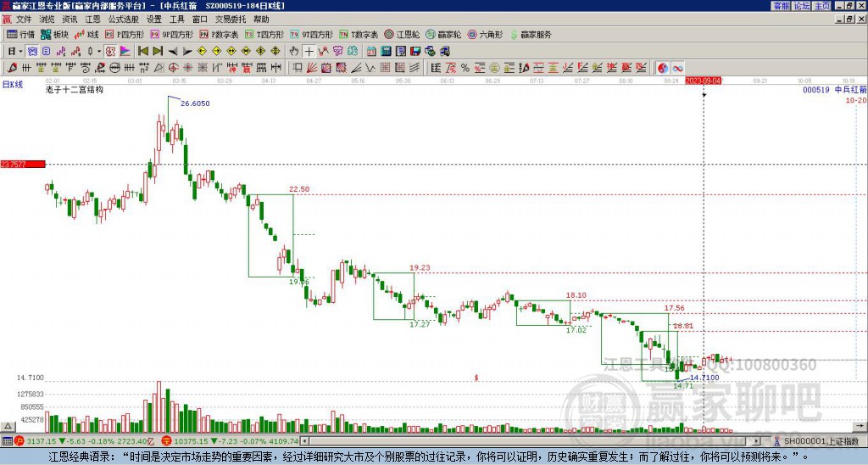Open the calculator icon

click(x=387, y=52)
